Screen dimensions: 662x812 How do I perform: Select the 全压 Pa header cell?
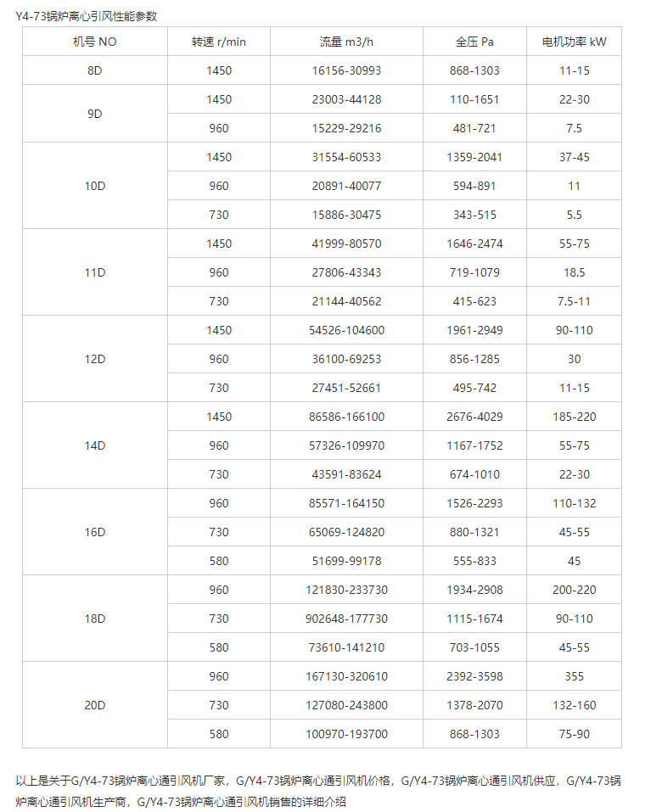(x=474, y=42)
